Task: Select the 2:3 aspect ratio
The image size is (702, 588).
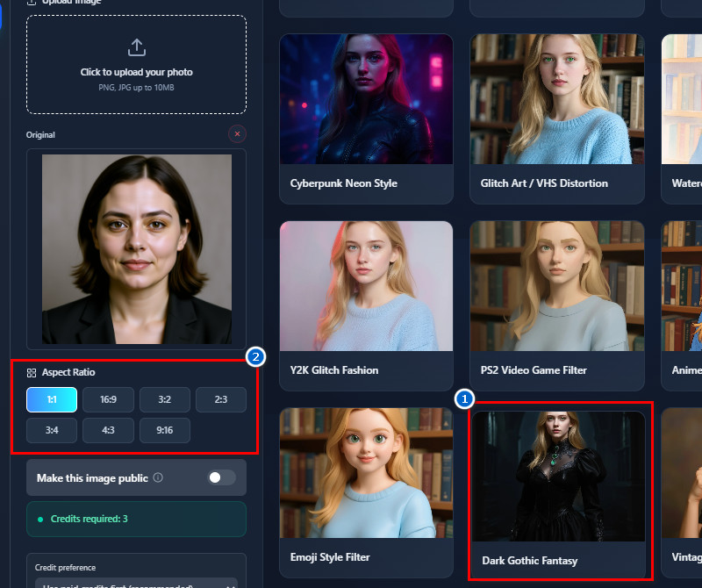Action: click(x=221, y=399)
